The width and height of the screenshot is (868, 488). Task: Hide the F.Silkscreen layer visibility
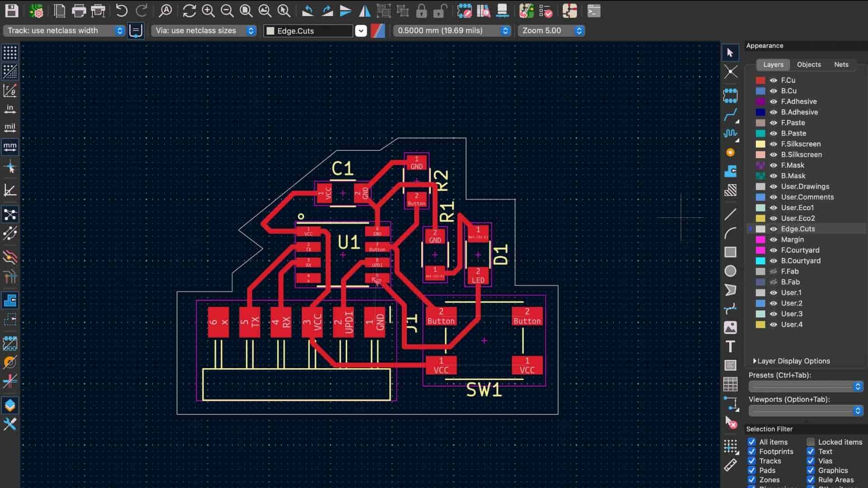pyautogui.click(x=774, y=144)
